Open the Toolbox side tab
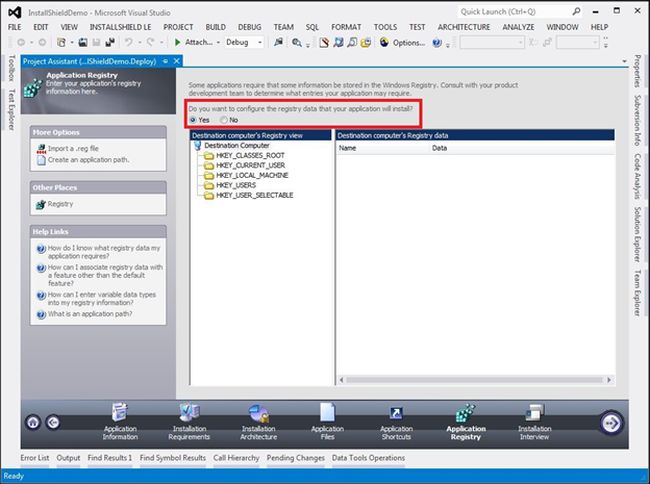 [12, 68]
